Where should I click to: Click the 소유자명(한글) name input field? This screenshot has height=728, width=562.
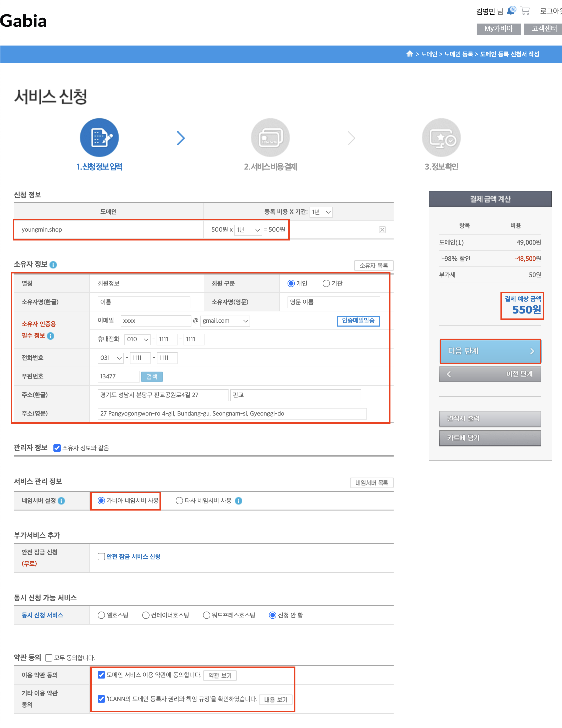pos(144,302)
